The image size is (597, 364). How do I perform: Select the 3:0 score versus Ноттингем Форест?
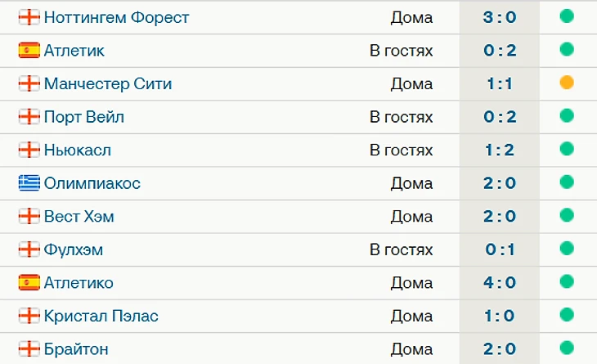pos(500,17)
